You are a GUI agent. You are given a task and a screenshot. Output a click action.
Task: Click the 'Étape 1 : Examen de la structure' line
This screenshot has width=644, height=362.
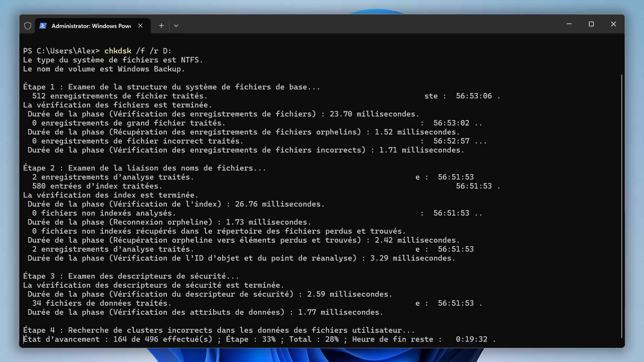click(x=172, y=87)
